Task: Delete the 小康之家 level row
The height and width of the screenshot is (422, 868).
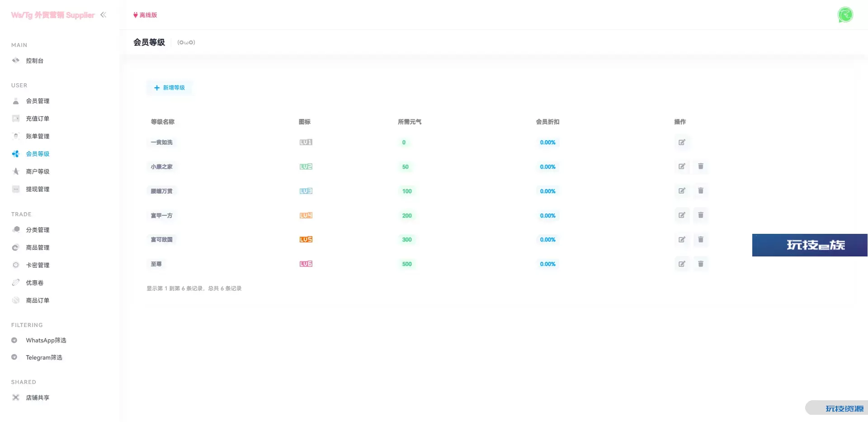Action: pyautogui.click(x=701, y=167)
